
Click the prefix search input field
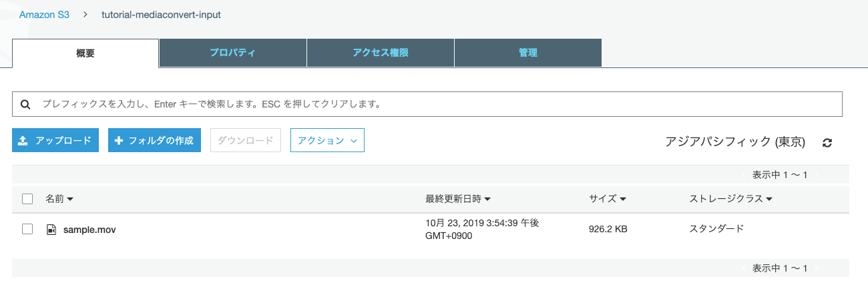pyautogui.click(x=427, y=104)
